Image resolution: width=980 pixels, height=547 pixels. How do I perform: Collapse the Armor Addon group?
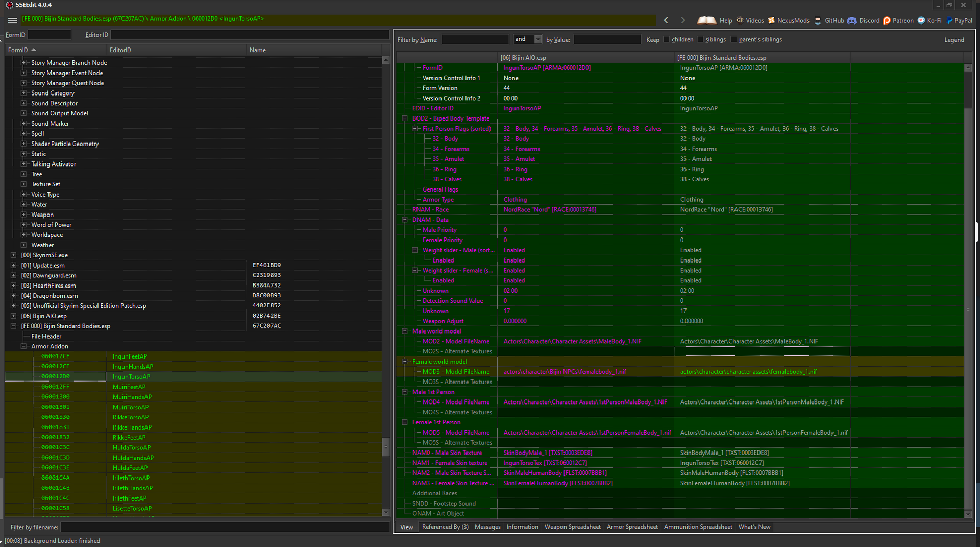23,346
